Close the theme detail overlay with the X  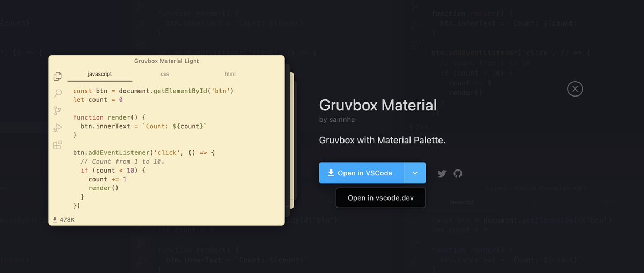click(575, 89)
